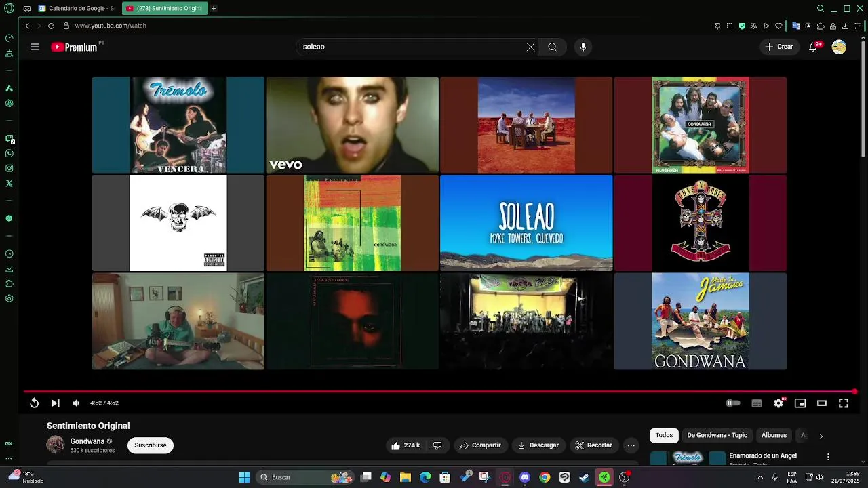
Task: Open options for Enamorado de un Angel
Action: point(828,457)
